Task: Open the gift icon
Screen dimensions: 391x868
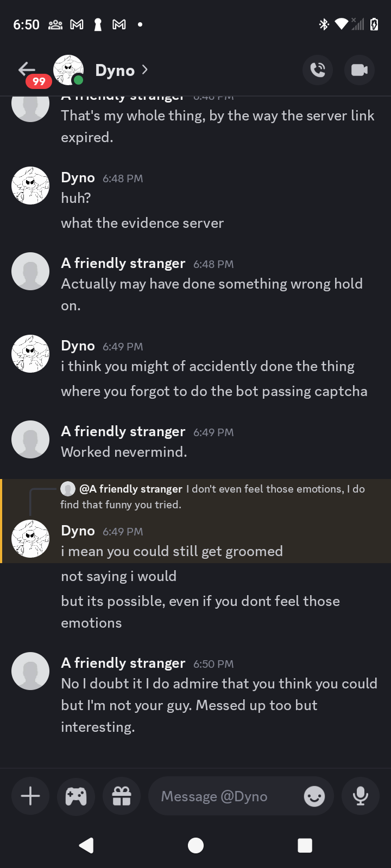Action: (x=122, y=796)
